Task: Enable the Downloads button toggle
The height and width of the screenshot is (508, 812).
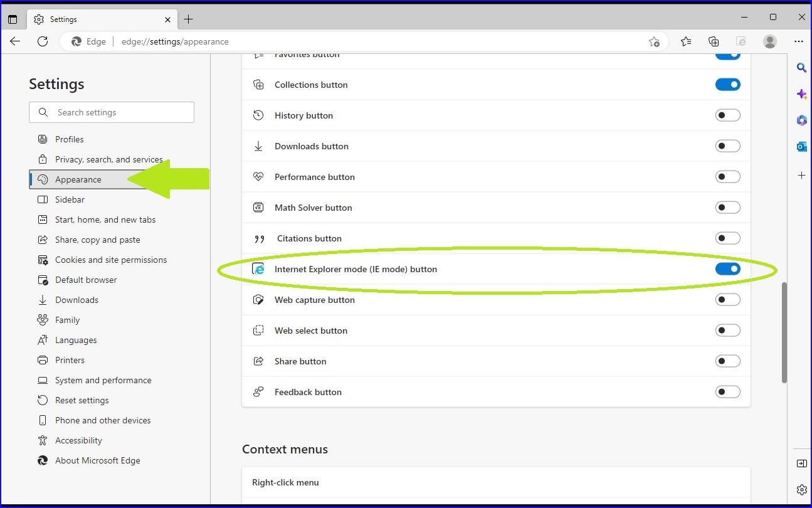Action: (x=728, y=146)
